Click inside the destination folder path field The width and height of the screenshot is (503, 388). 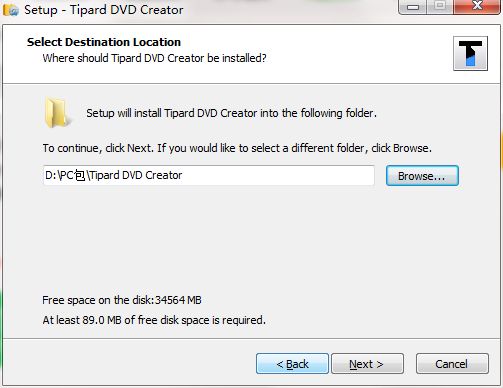(209, 175)
